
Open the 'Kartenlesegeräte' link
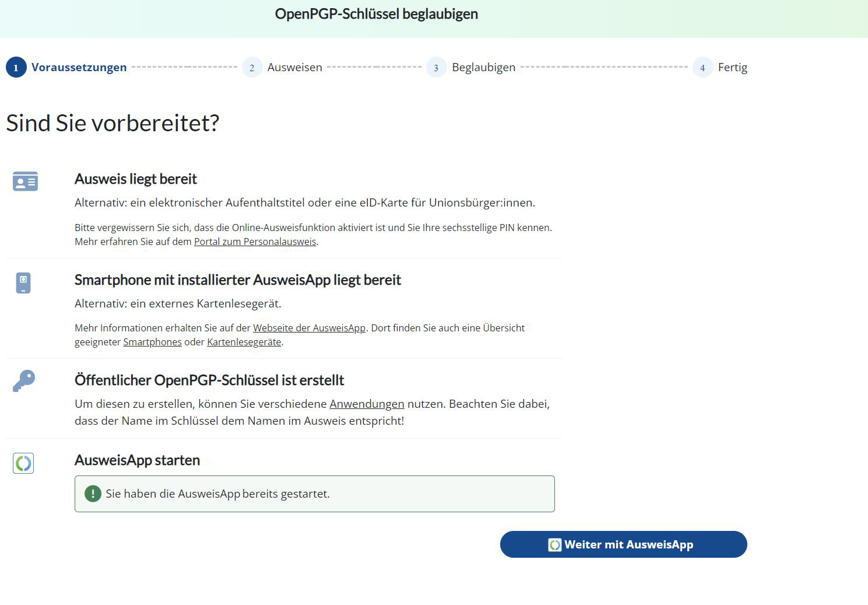coord(244,342)
